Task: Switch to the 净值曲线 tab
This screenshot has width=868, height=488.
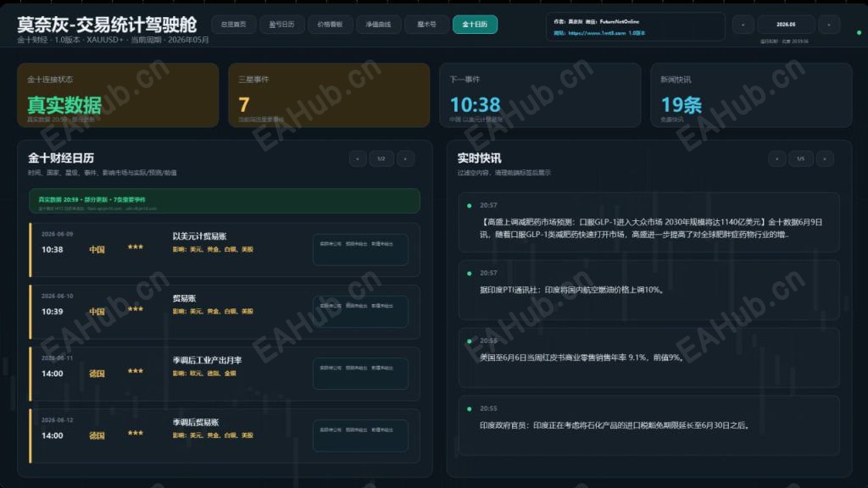Action: [378, 25]
